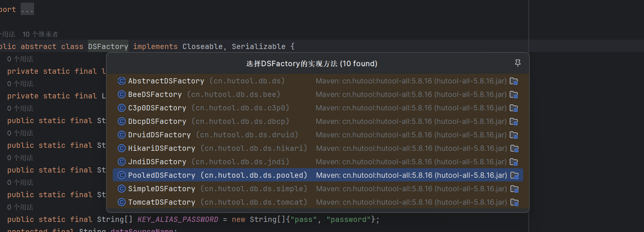Click the class icon beside HikariDSFactory
The image size is (644, 232).
pos(122,148)
